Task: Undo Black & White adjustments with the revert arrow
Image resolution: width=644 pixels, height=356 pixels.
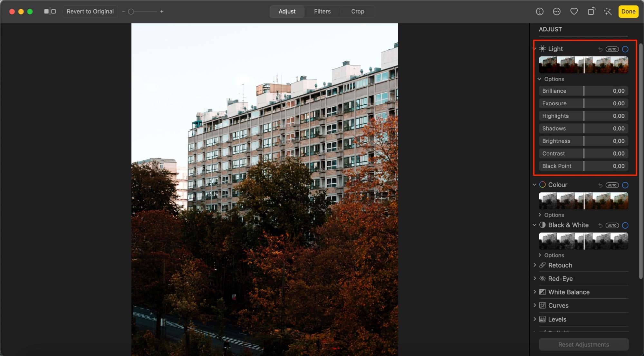Action: click(600, 226)
